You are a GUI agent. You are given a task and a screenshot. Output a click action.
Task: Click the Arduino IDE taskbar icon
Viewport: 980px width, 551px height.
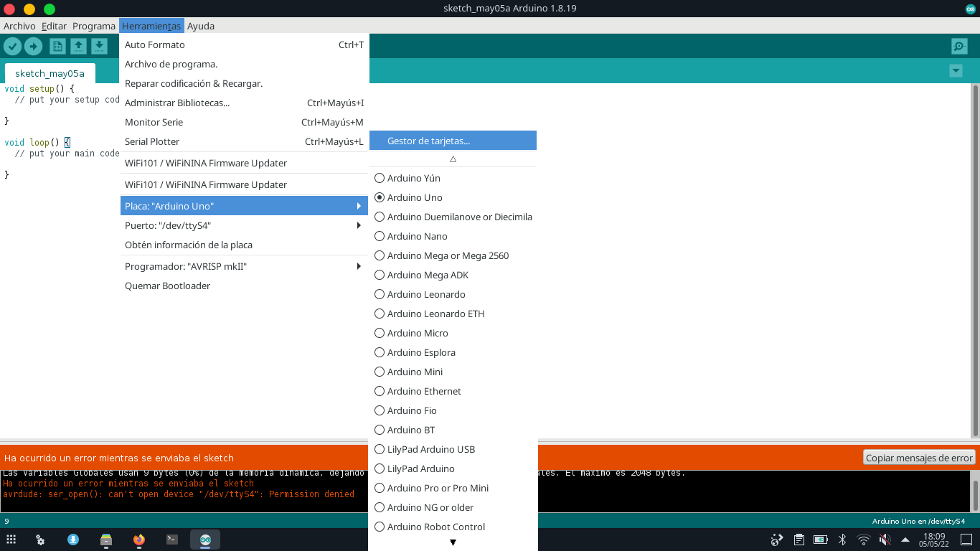point(205,540)
